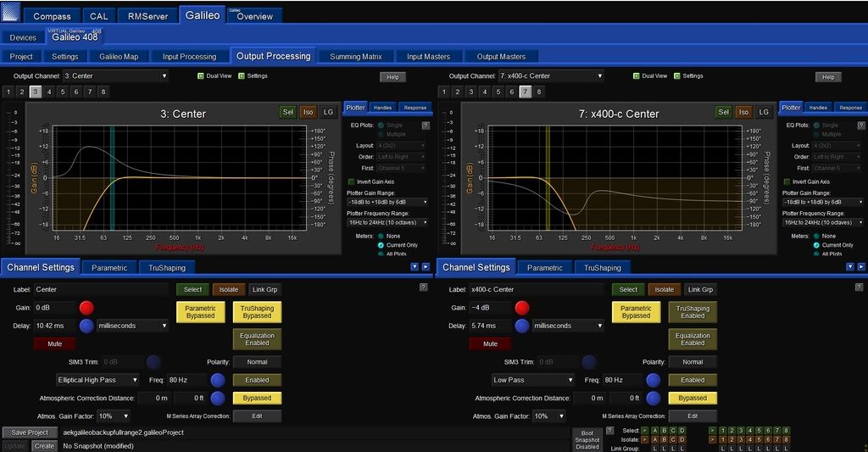Click question mark next to Boot Snapshot

tap(609, 431)
